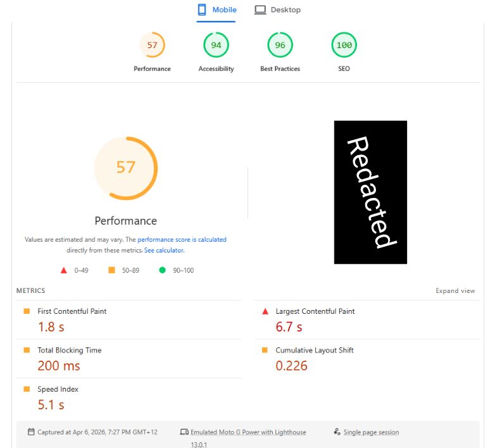Click the 0.226 value
This screenshot has height=448, width=495.
[x=291, y=366]
